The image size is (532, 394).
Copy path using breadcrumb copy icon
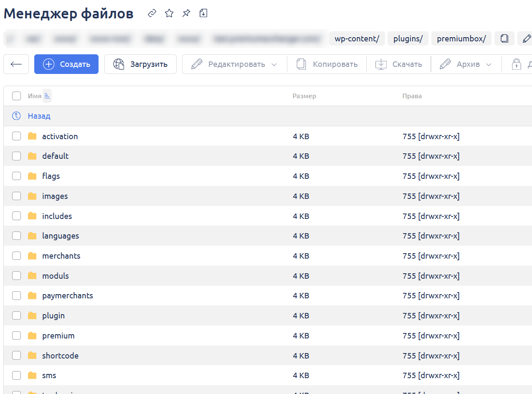(504, 39)
